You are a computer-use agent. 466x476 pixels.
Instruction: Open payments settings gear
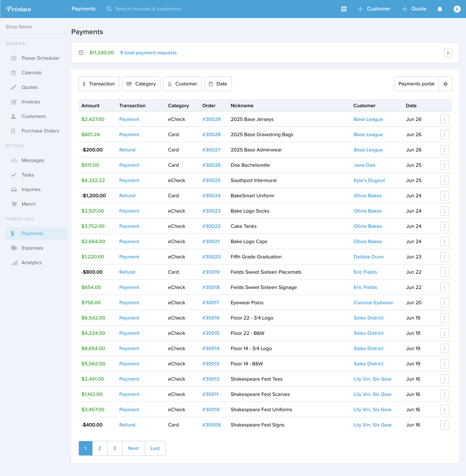coord(445,84)
